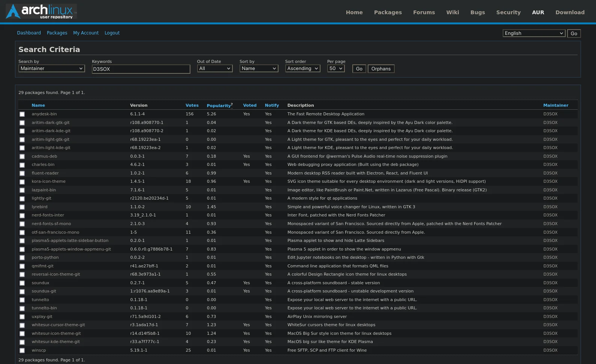Screen dimensions: 596x364
Task: Sort the table by Votes column
Action: pos(192,106)
